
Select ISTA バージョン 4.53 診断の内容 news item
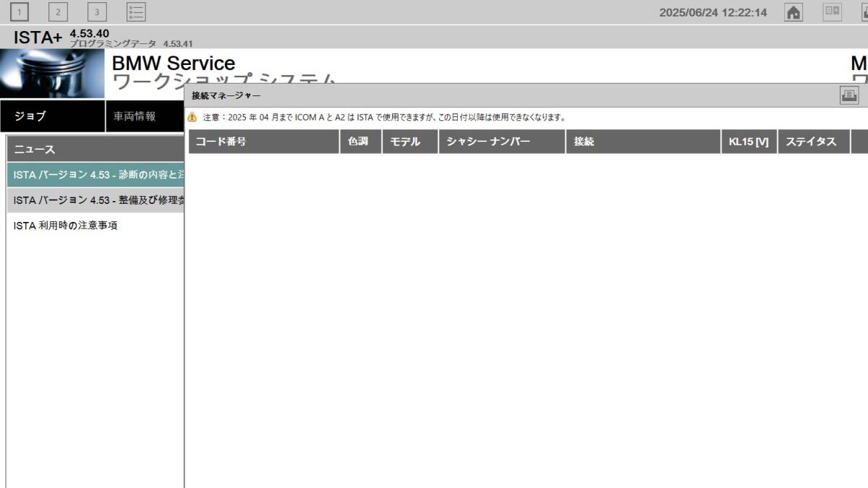[95, 175]
